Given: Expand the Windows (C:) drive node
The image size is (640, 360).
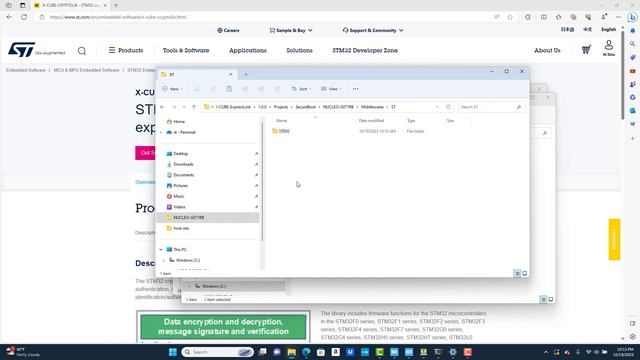Looking at the screenshot, I should pos(164,260).
